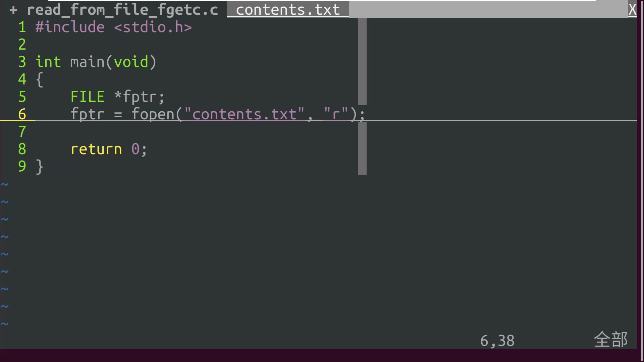Select the FILE pointer declaration line

[118, 96]
